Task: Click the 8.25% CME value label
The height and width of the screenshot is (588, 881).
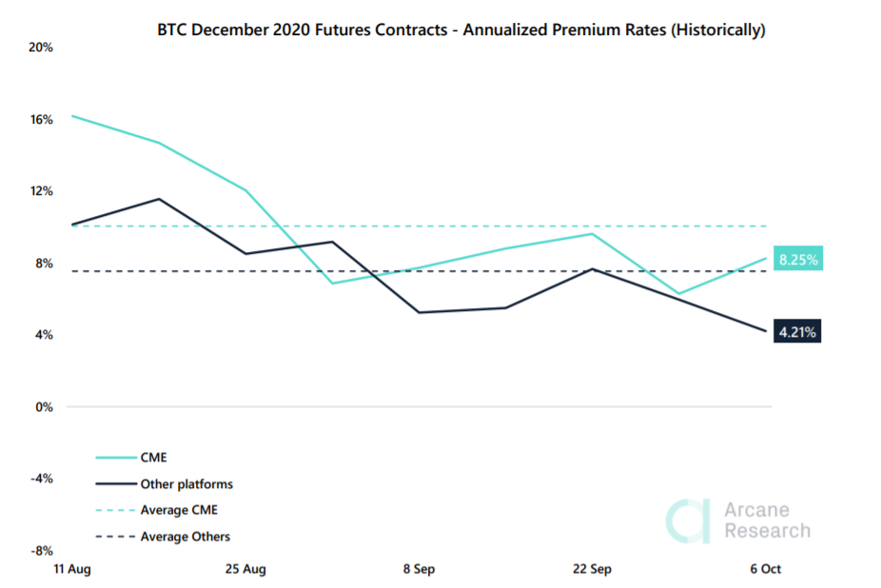Action: [797, 260]
